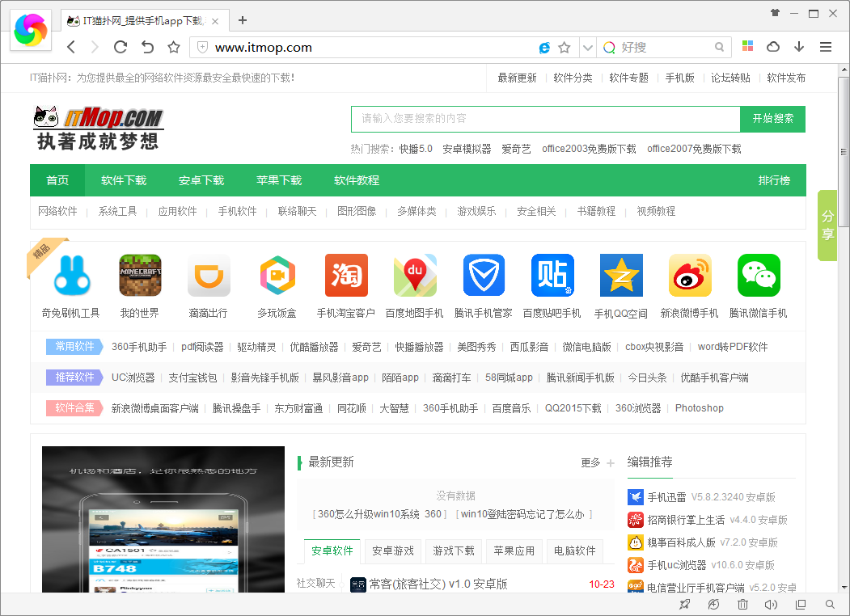Click the skin shirt icon in title bar
The image size is (850, 616).
[776, 13]
